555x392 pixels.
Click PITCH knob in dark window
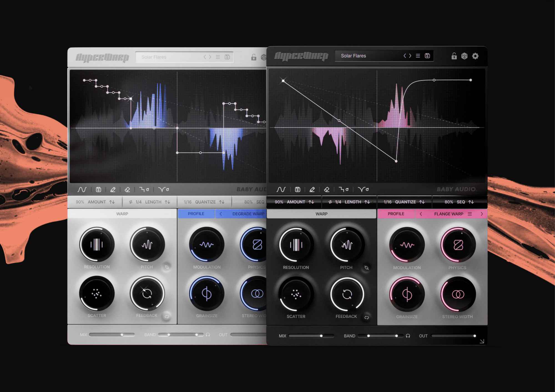[x=347, y=245]
